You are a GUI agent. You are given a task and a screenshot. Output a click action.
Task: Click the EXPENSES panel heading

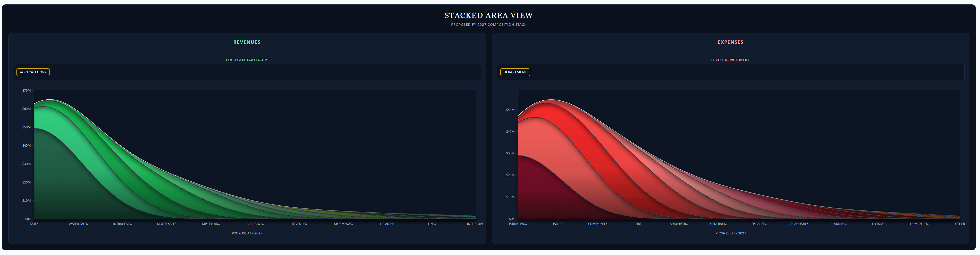tap(730, 42)
